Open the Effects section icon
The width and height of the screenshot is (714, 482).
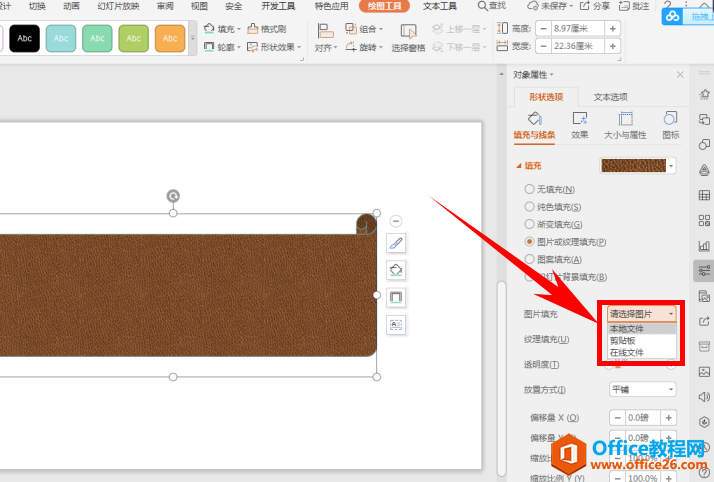point(579,124)
